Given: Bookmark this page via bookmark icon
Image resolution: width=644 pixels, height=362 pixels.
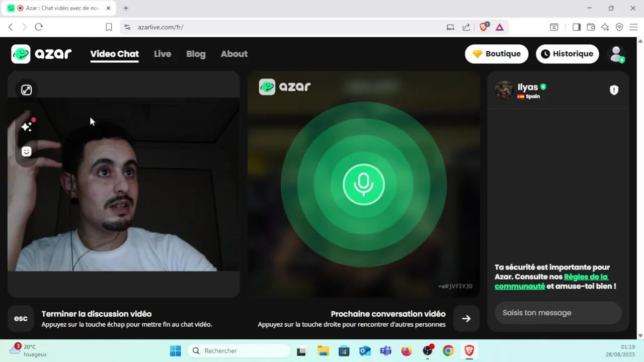Looking at the screenshot, I should pyautogui.click(x=109, y=27).
